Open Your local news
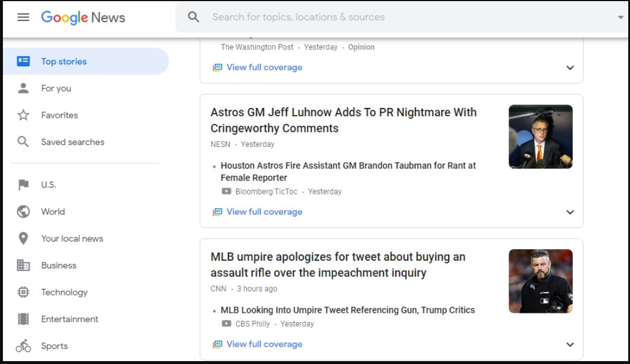Image resolution: width=630 pixels, height=364 pixels. click(72, 239)
